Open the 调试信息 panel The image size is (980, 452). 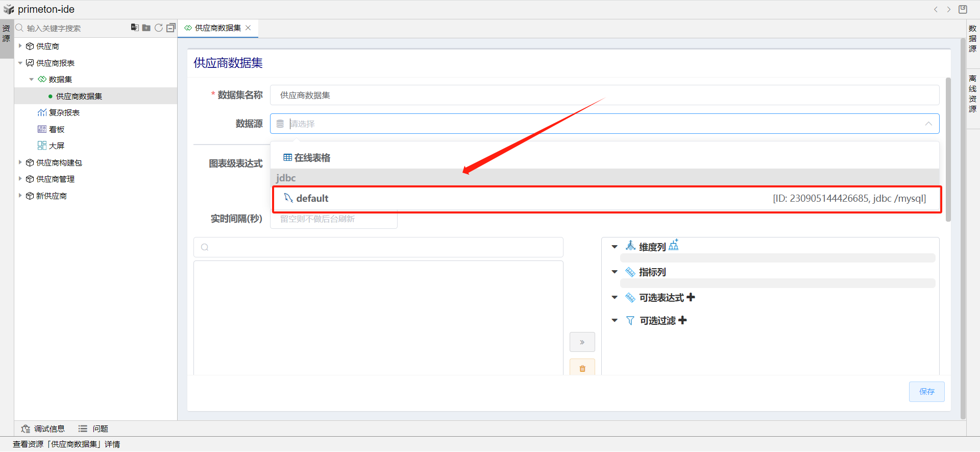coord(43,429)
